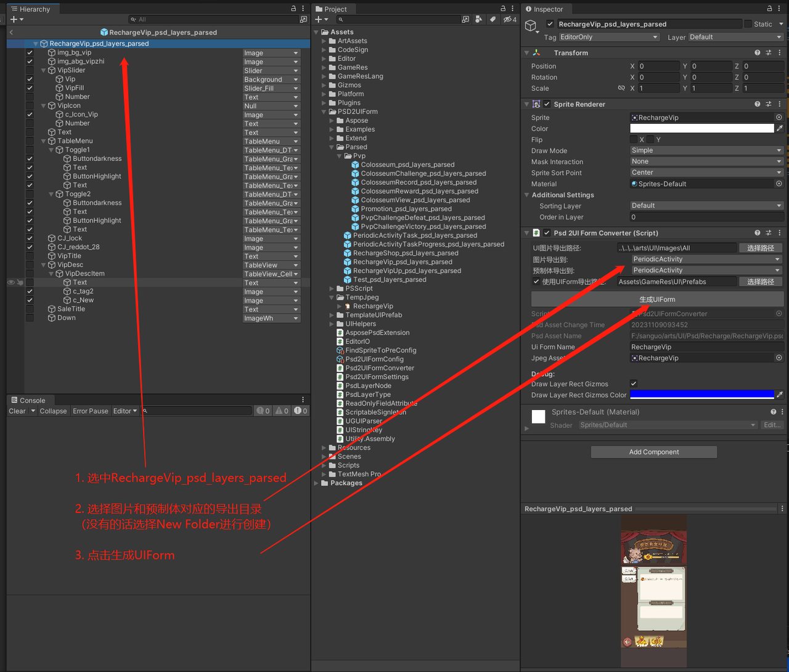
Task: Open Psd 2UI Form Converter help icon
Action: [758, 233]
